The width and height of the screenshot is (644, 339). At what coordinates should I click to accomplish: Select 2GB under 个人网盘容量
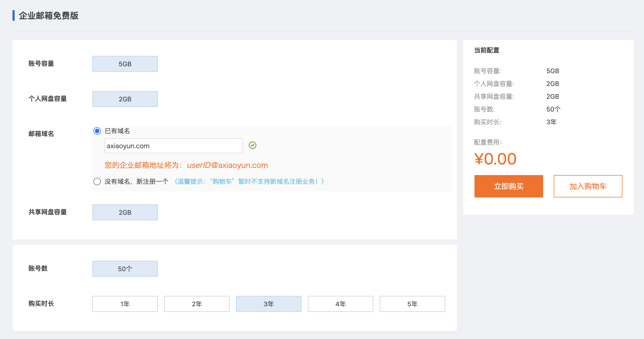[x=125, y=99]
